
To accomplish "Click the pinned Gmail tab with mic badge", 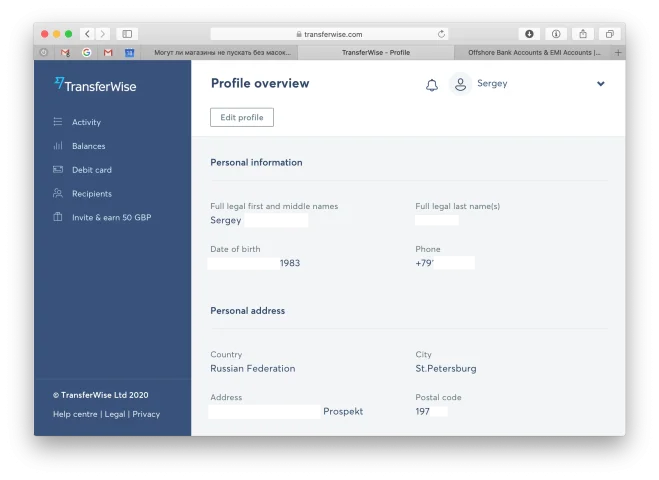I will [65, 53].
